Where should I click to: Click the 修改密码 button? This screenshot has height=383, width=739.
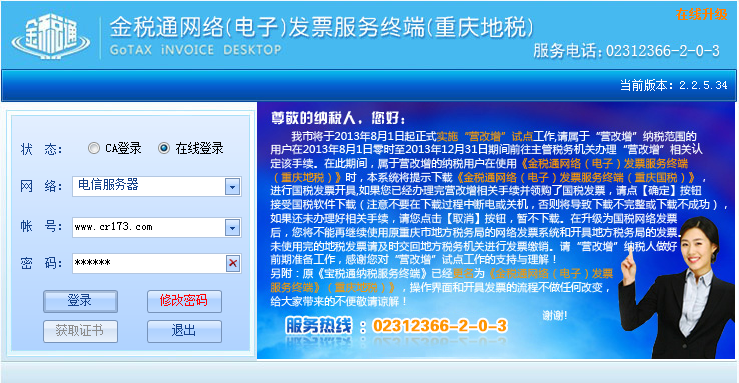coord(184,301)
